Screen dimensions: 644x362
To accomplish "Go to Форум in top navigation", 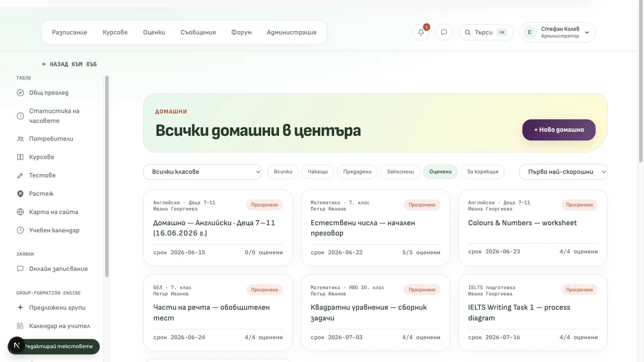I will (241, 32).
